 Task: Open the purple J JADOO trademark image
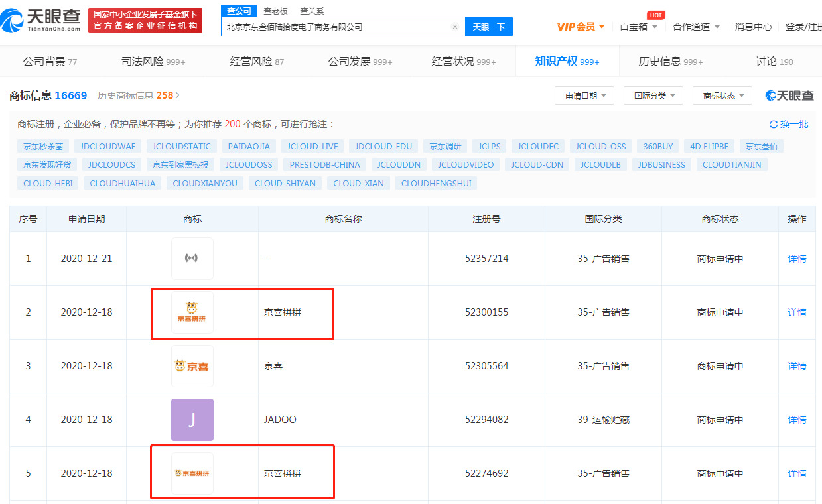[192, 420]
